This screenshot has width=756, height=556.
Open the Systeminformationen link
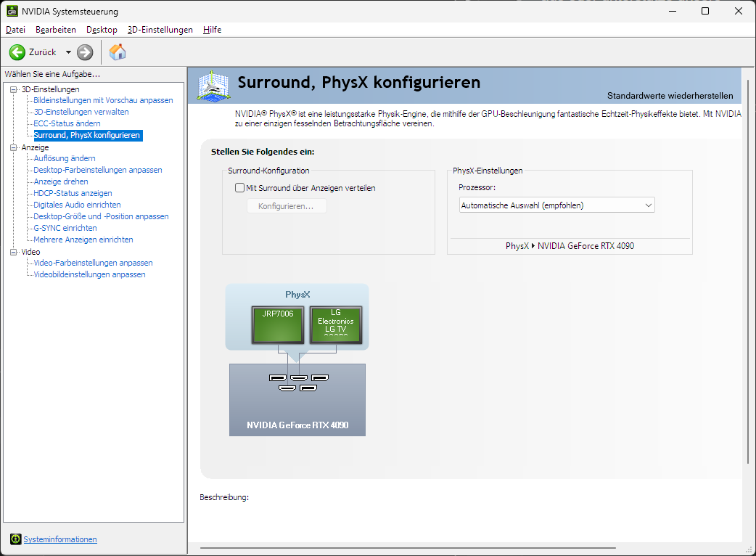[60, 539]
